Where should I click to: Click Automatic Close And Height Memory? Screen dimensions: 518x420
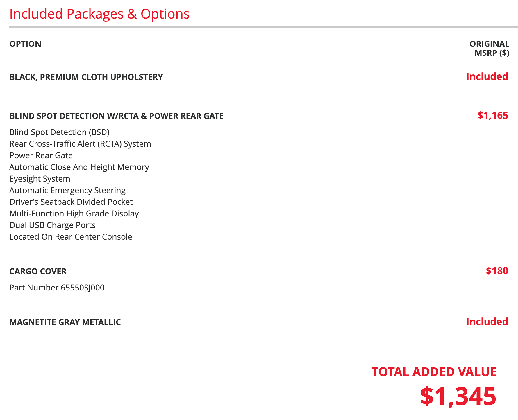79,167
